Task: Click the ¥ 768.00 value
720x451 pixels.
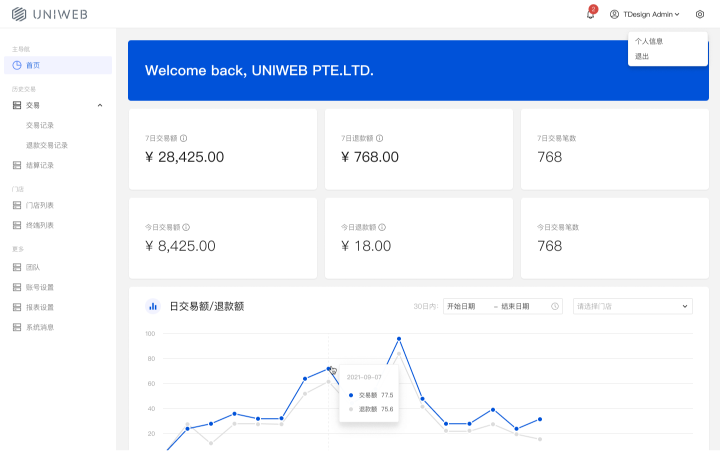Action: coord(370,157)
